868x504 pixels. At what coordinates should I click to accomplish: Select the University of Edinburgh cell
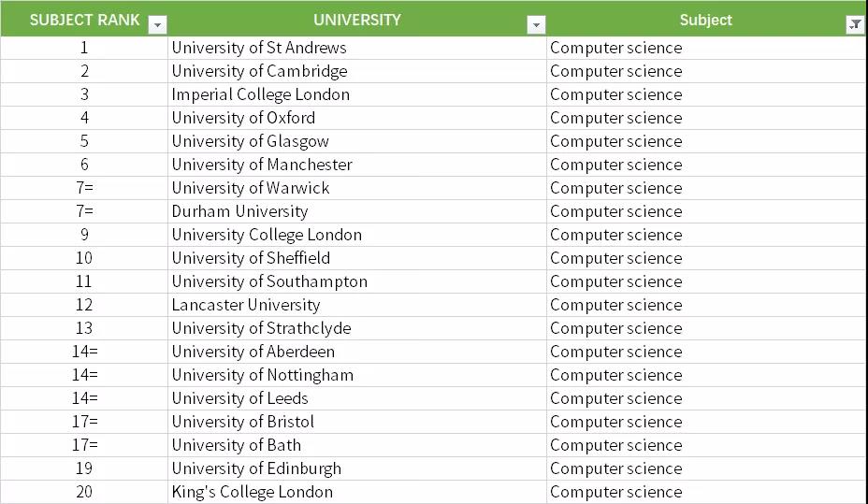click(x=256, y=468)
